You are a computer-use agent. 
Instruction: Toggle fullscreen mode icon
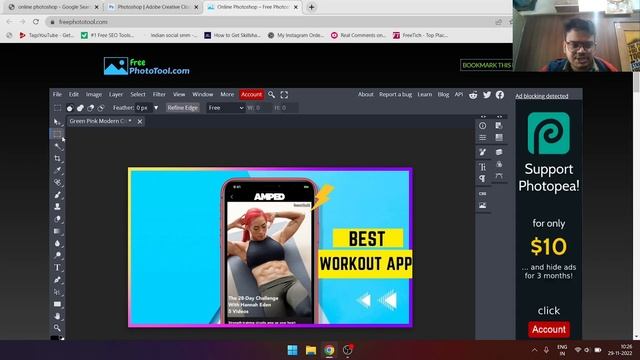(x=284, y=95)
